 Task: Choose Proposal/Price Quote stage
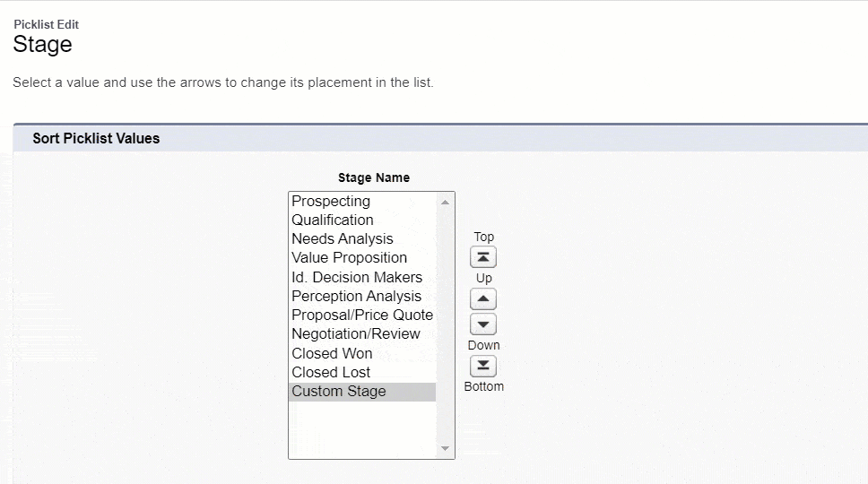(x=362, y=315)
